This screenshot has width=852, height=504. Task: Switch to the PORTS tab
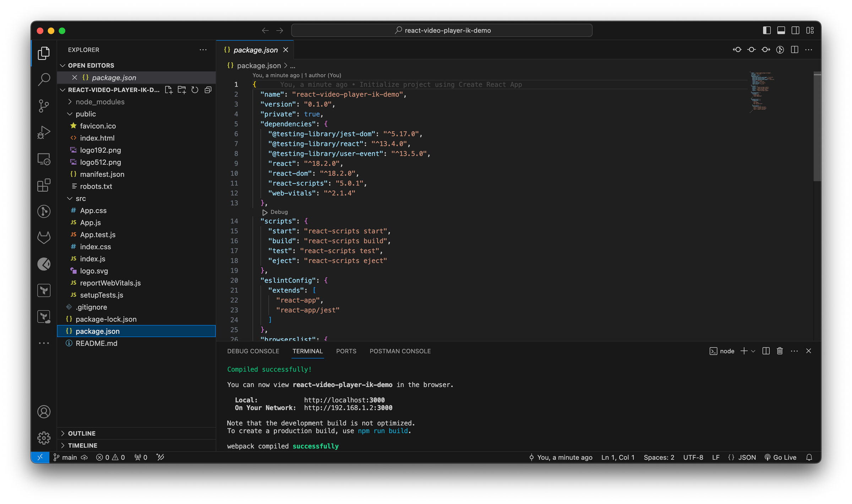click(346, 351)
